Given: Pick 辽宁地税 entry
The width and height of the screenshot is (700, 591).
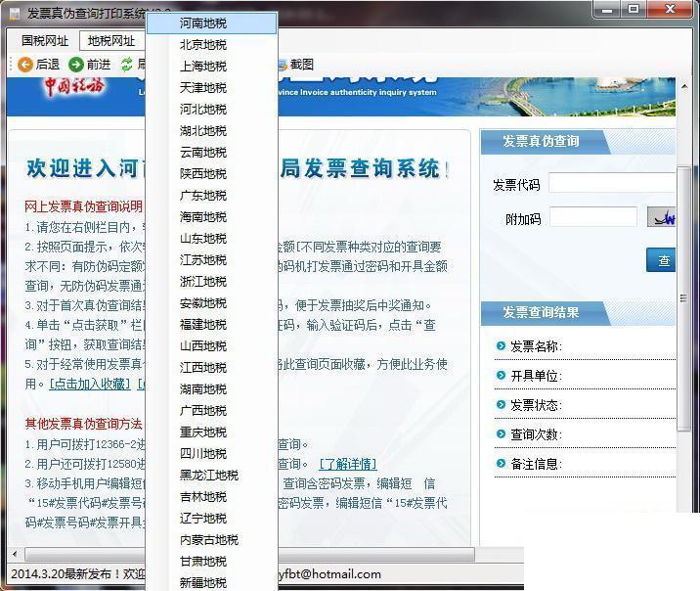Looking at the screenshot, I should 211,519.
